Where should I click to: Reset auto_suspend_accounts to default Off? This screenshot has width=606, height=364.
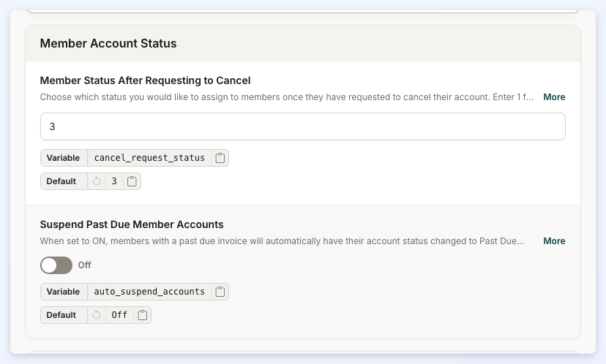coord(97,315)
